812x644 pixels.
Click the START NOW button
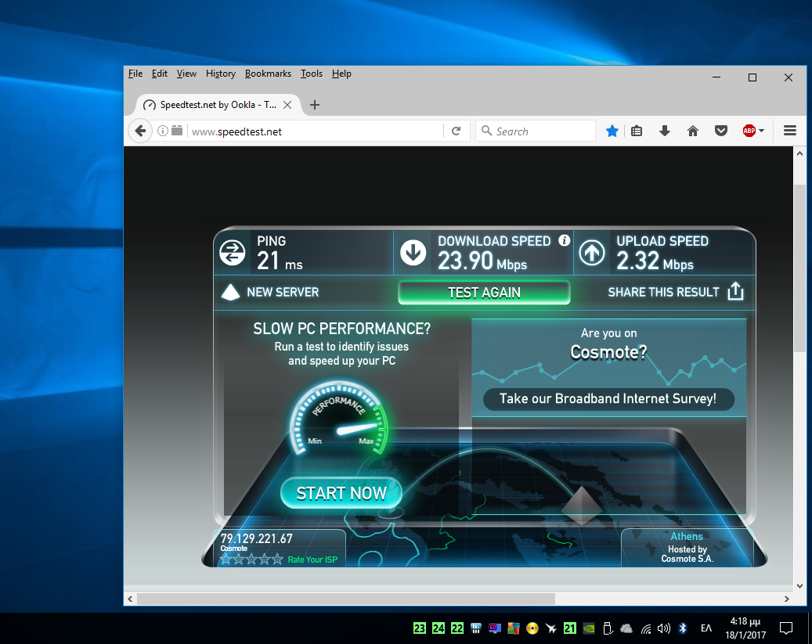(341, 493)
